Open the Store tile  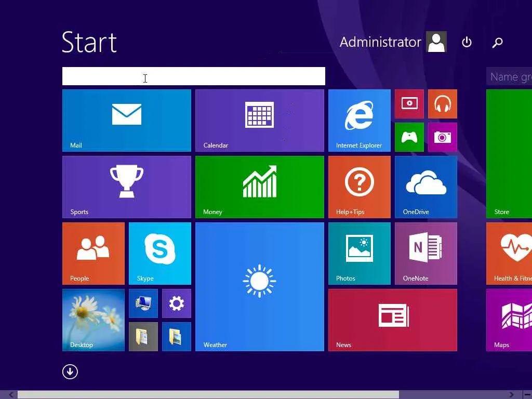point(509,154)
